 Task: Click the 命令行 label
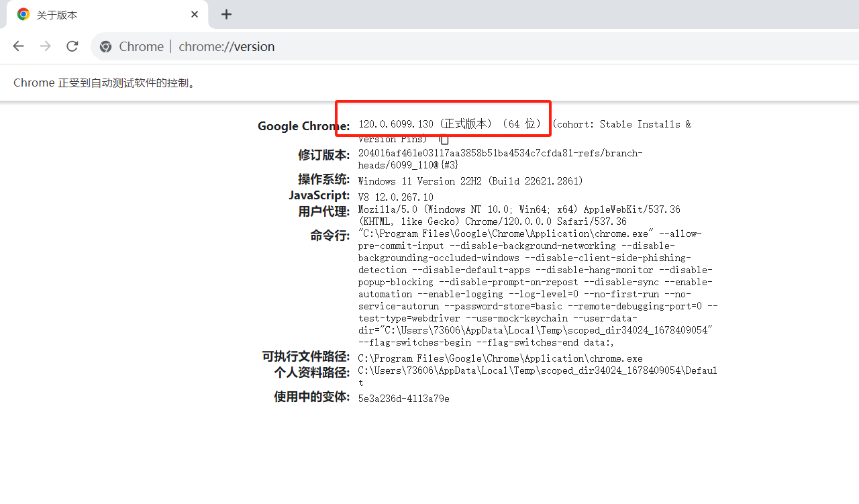[330, 236]
